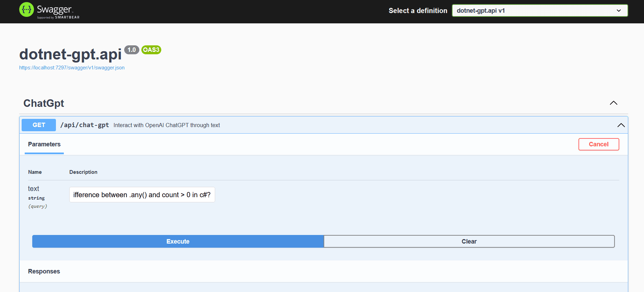
Task: Collapse the ChatGpt section chevron
Action: [613, 103]
